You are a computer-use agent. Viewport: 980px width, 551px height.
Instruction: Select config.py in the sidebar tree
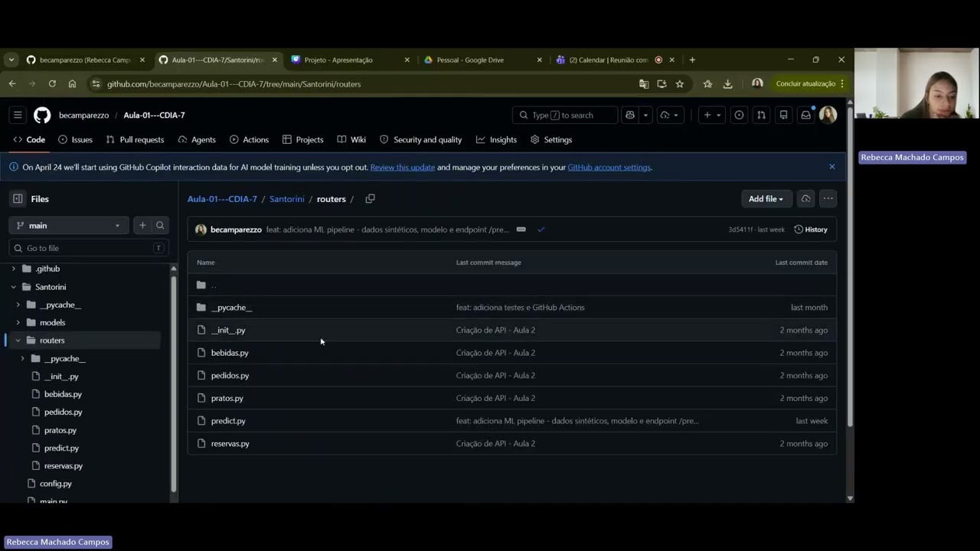(55, 484)
